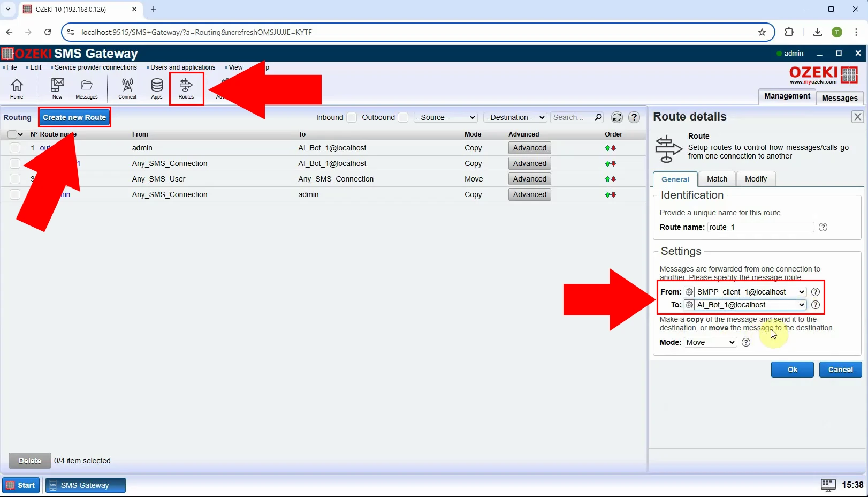868x497 pixels.
Task: Click the Delete button
Action: pyautogui.click(x=30, y=461)
